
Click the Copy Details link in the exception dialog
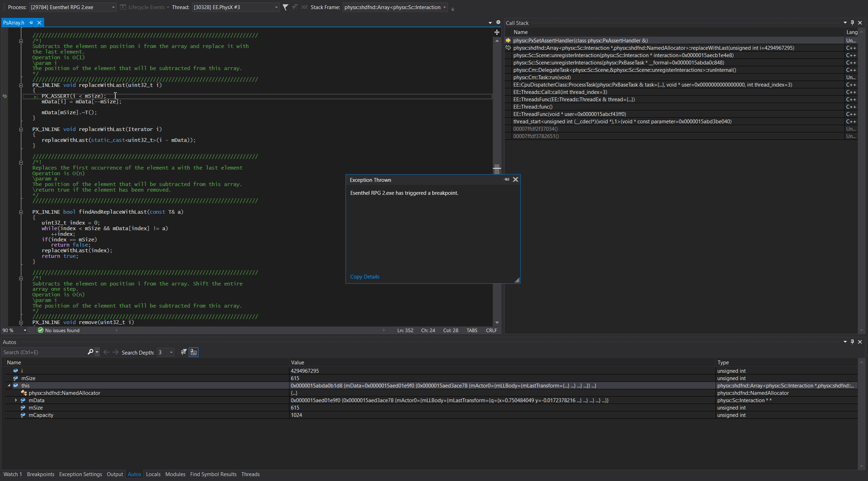click(x=364, y=276)
